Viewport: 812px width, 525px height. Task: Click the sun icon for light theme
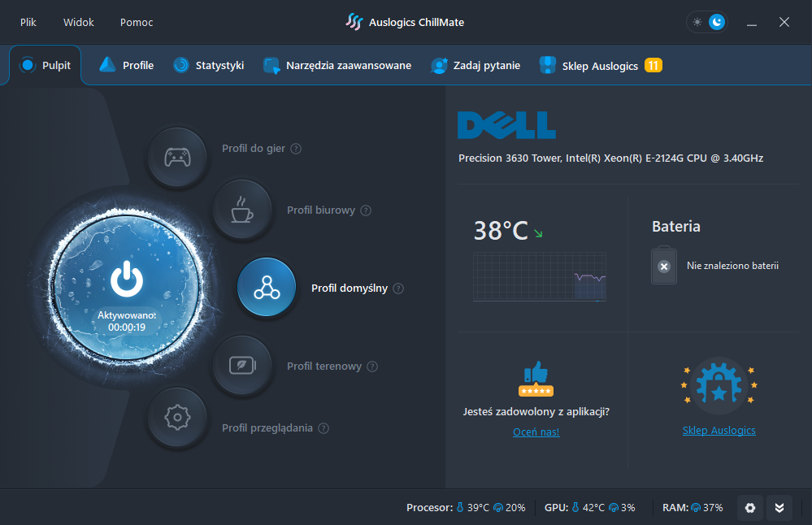pos(697,22)
